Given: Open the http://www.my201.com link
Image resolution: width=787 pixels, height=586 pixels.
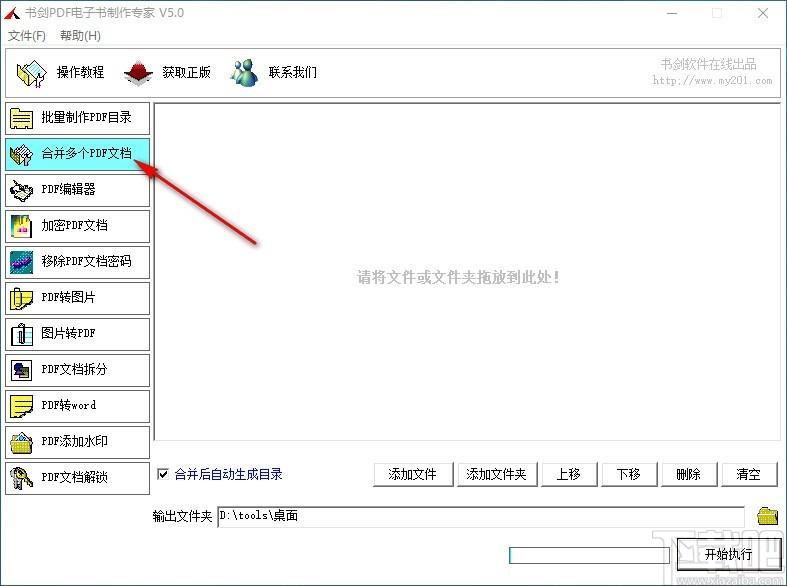Looking at the screenshot, I should [712, 81].
